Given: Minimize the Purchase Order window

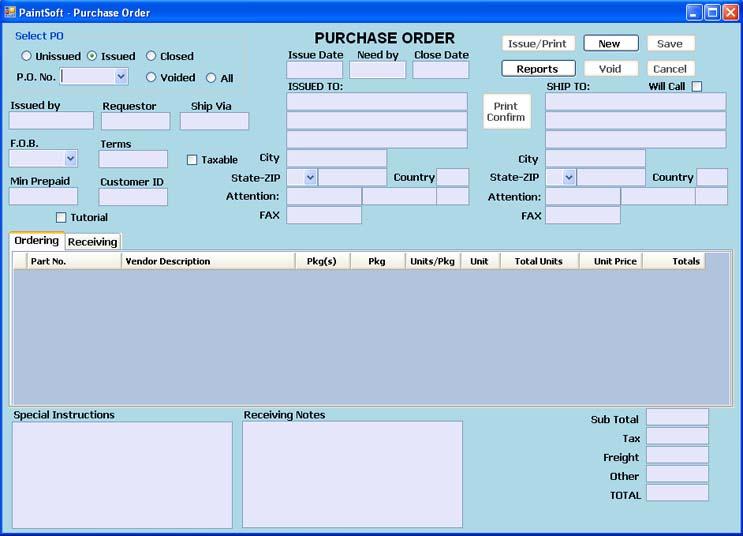Looking at the screenshot, I should pyautogui.click(x=694, y=12).
